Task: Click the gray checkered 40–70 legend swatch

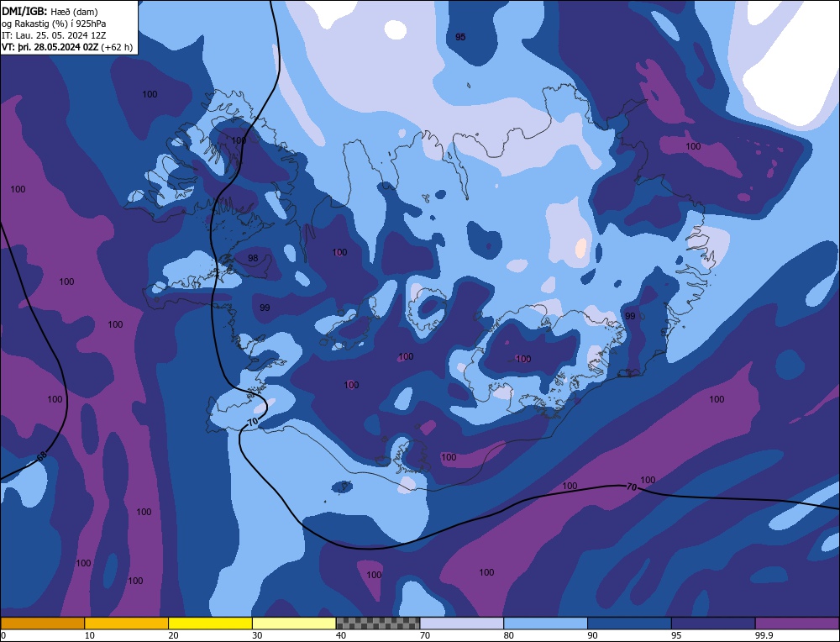Action: 378,624
